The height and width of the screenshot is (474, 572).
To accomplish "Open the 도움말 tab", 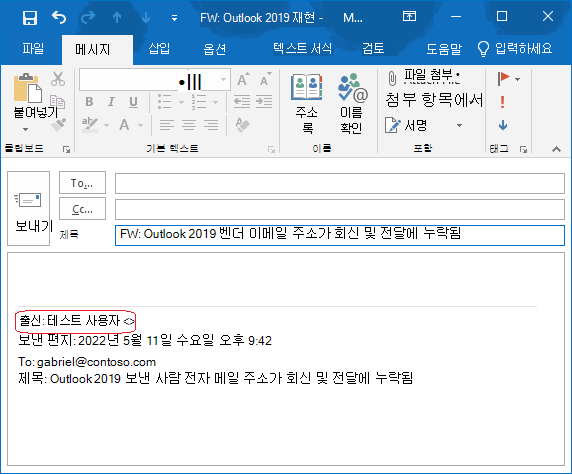I will pyautogui.click(x=444, y=48).
